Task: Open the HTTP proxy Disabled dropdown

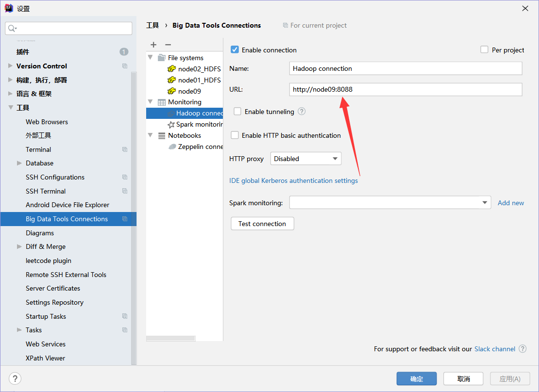Action: [x=305, y=159]
